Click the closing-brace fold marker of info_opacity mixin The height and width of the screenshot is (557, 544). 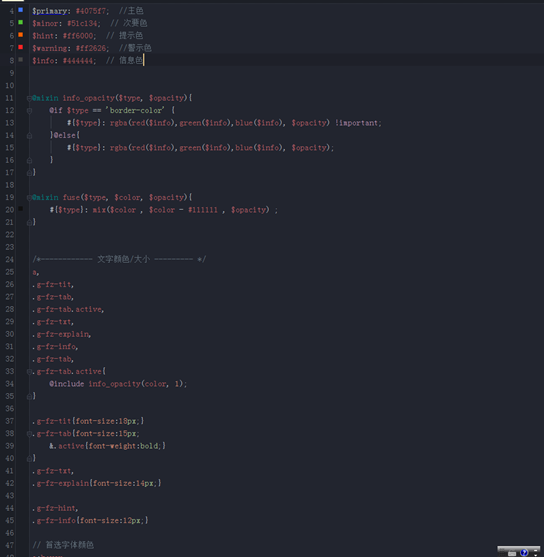(29, 173)
